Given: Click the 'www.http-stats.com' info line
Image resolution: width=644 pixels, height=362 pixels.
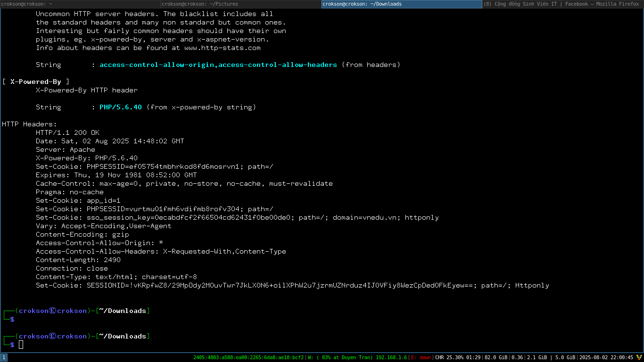Looking at the screenshot, I should (148, 48).
